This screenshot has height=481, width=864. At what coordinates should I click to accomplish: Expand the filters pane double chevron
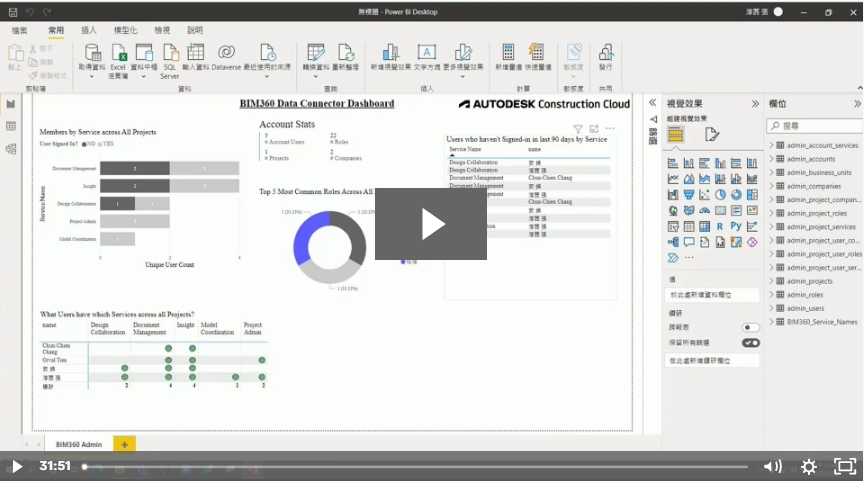point(652,102)
